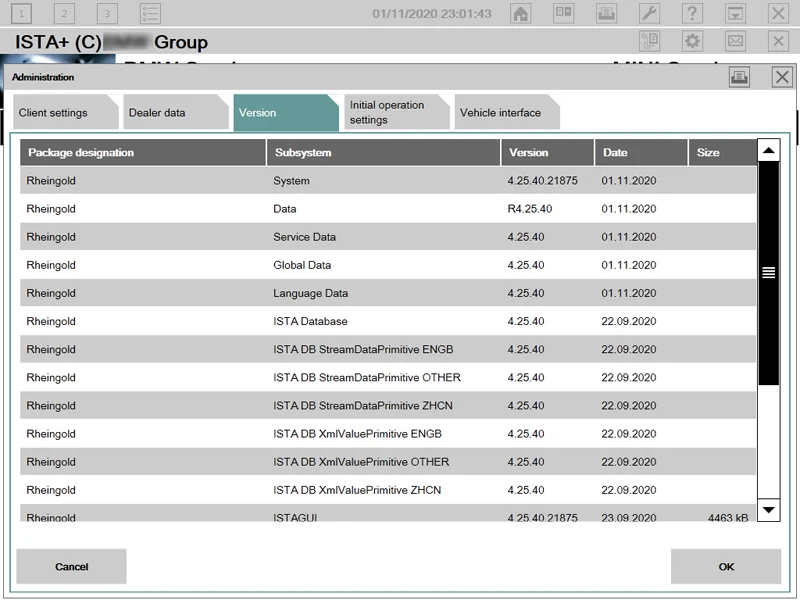Click version value R4.25.40
Screen dimensions: 800x600
tap(530, 209)
